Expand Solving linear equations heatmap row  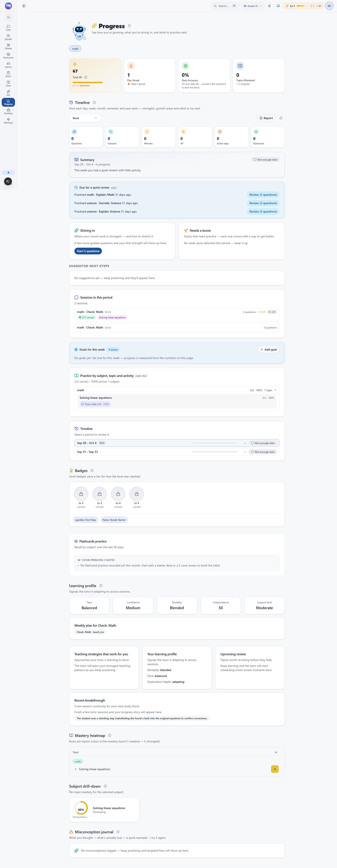click(76, 769)
